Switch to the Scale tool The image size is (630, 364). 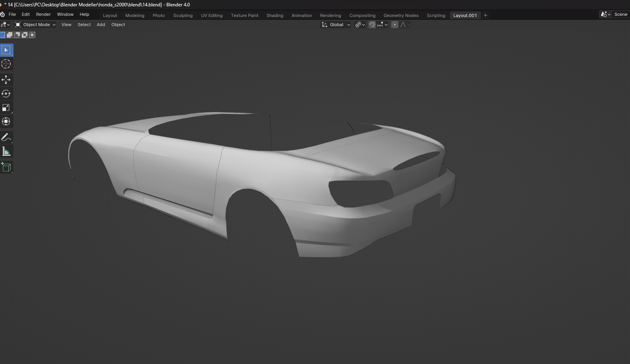[6, 107]
